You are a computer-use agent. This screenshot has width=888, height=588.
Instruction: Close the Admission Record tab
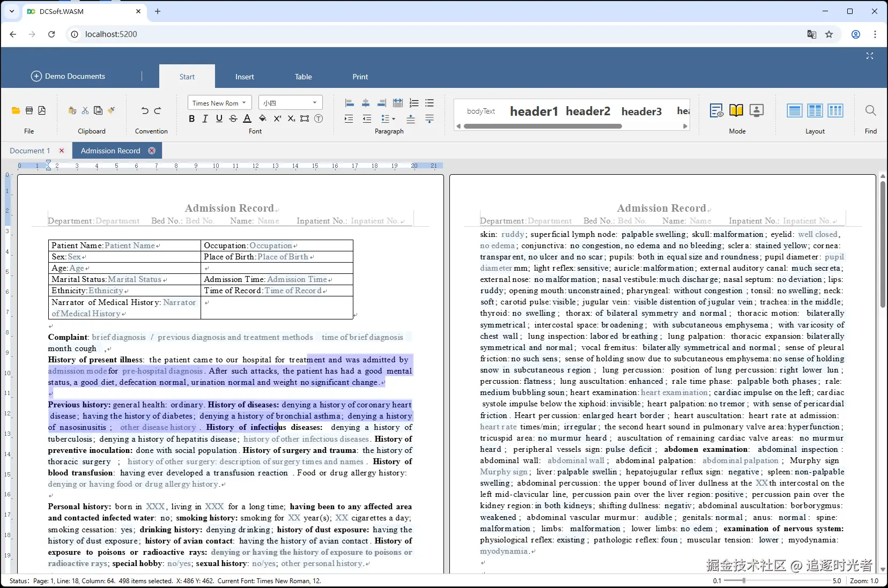click(152, 151)
